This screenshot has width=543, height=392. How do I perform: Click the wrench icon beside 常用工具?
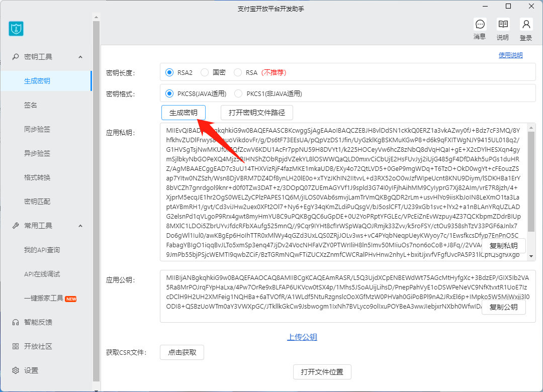click(x=16, y=226)
